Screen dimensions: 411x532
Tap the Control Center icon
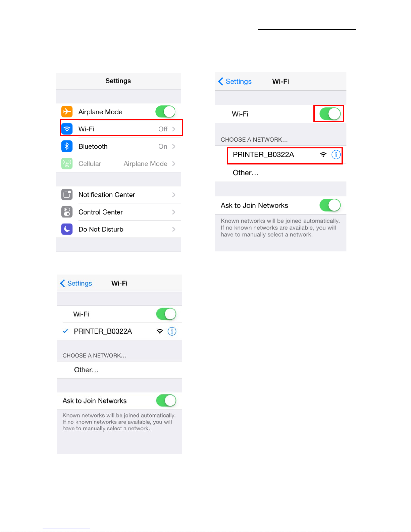(x=67, y=212)
